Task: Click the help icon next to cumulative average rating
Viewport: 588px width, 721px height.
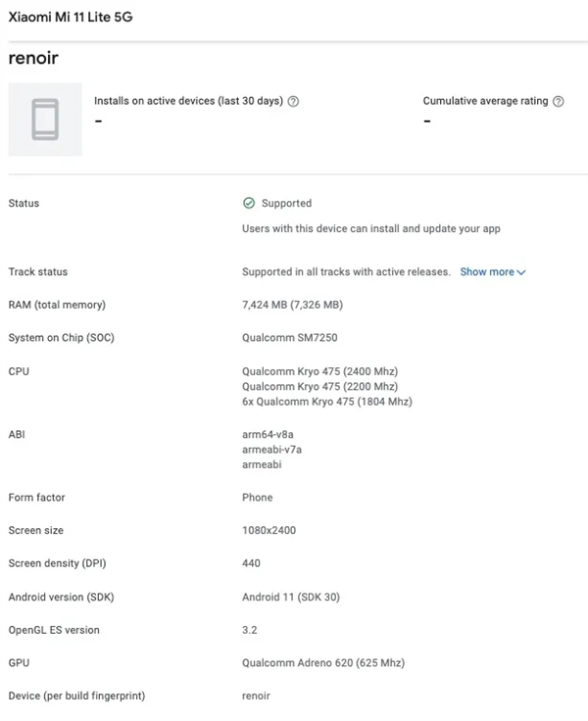Action: [x=559, y=101]
